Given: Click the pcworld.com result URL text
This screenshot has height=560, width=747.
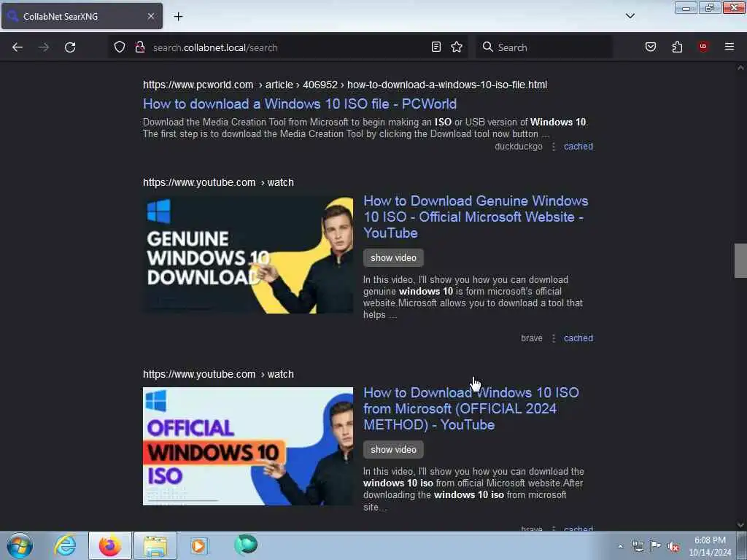Looking at the screenshot, I should (345, 85).
